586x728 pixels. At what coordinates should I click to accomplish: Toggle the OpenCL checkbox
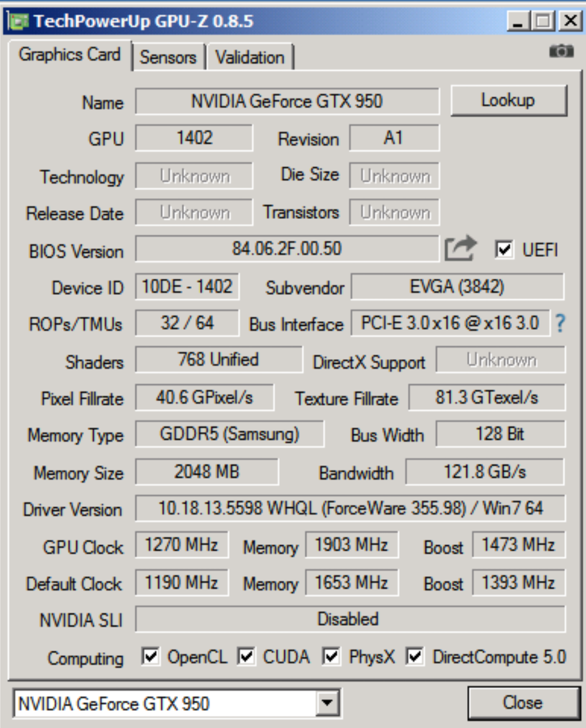151,656
